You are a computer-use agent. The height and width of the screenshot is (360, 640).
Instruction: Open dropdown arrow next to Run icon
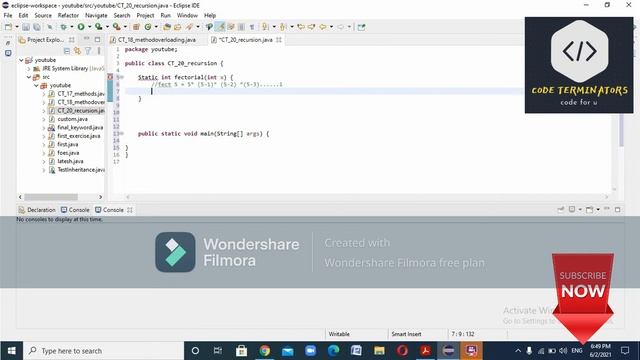tap(89, 27)
